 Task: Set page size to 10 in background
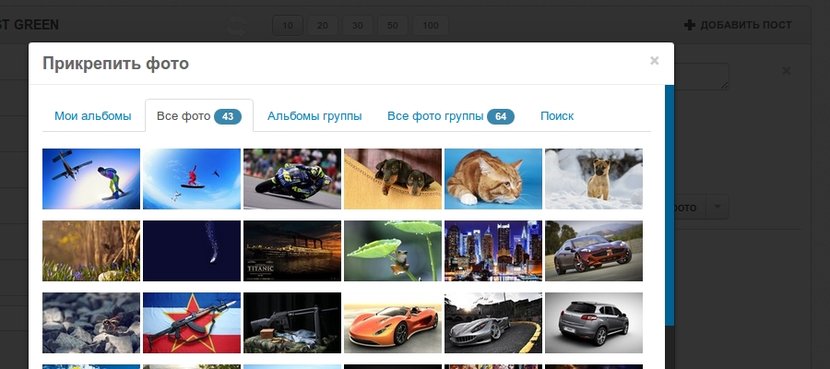[287, 25]
